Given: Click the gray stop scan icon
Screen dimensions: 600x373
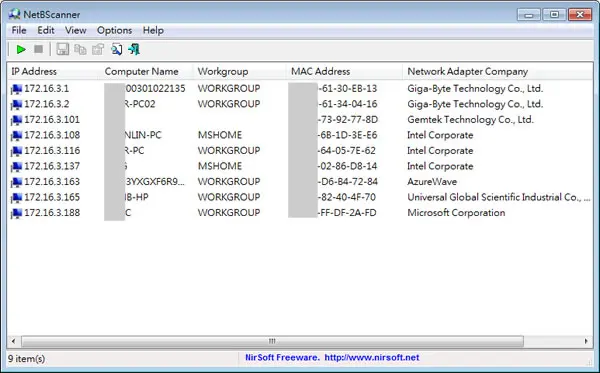Looking at the screenshot, I should coord(39,49).
